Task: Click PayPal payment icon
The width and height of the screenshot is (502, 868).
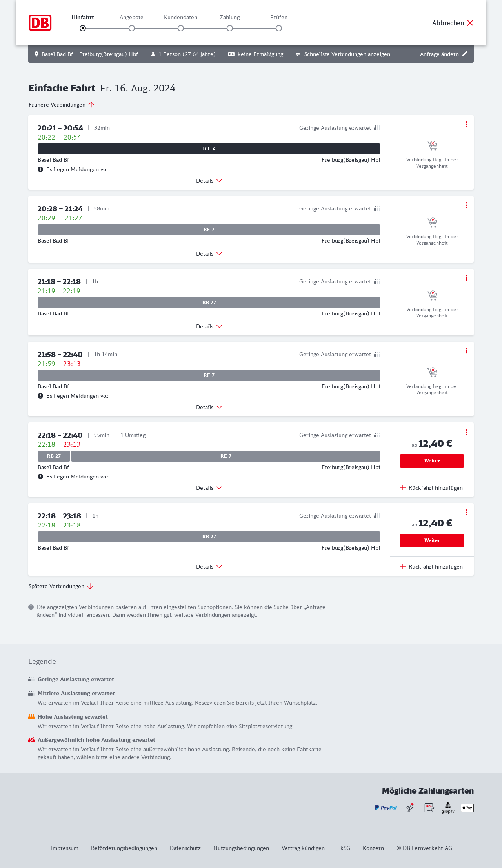Action: [x=386, y=808]
